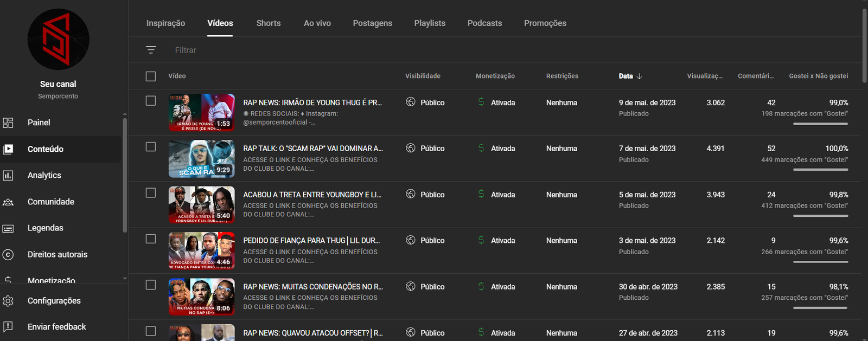Sort by the Data column arrow

tap(640, 76)
